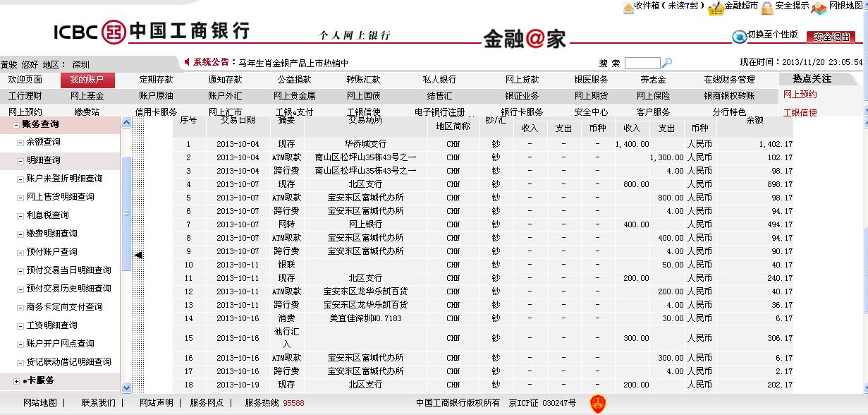Click the search magnifier icon
868x415 pixels.
click(x=667, y=63)
